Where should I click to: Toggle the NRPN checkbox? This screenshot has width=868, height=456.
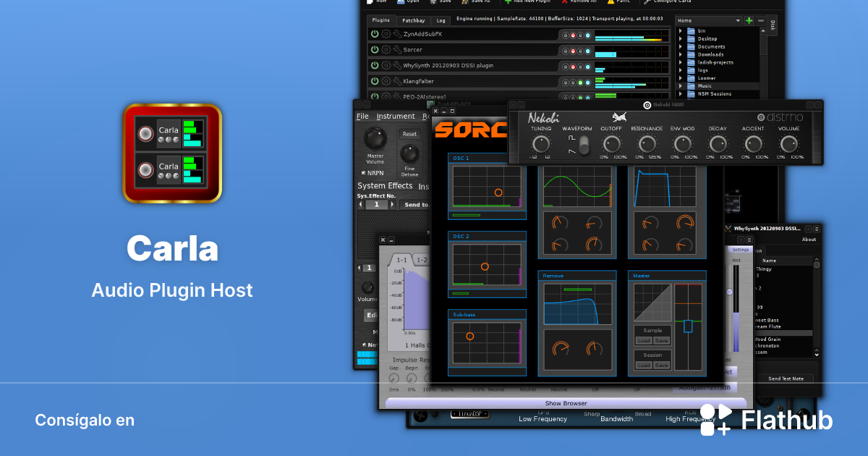(363, 173)
